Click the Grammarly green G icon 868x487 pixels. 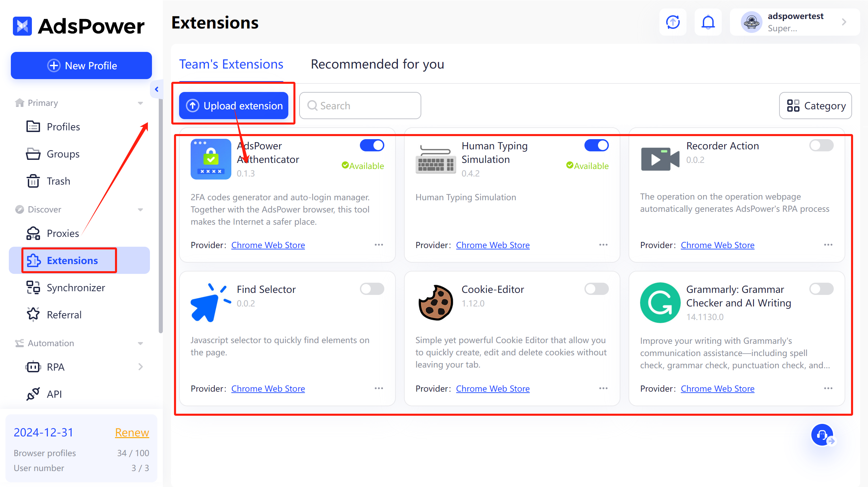click(x=660, y=302)
